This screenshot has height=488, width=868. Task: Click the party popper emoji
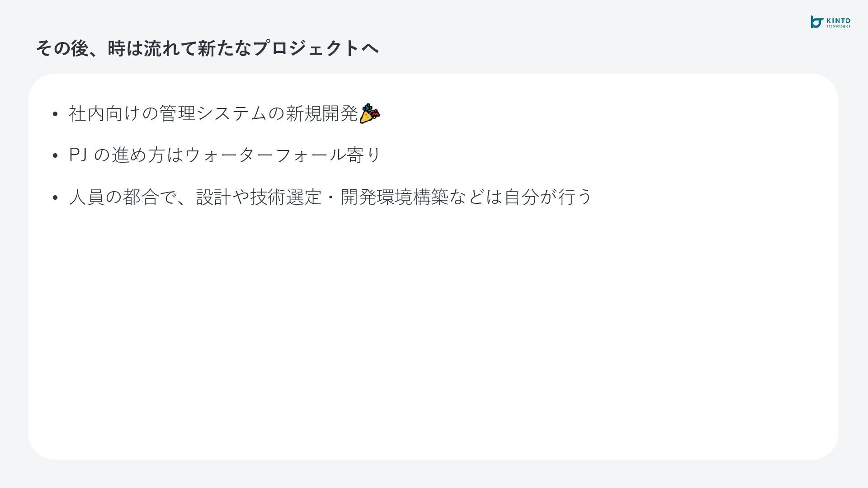(370, 113)
